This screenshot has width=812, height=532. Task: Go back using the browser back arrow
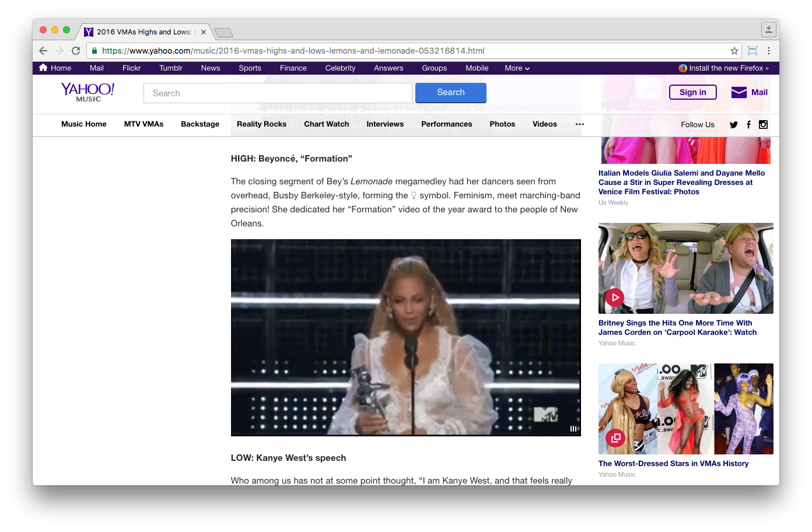43,51
